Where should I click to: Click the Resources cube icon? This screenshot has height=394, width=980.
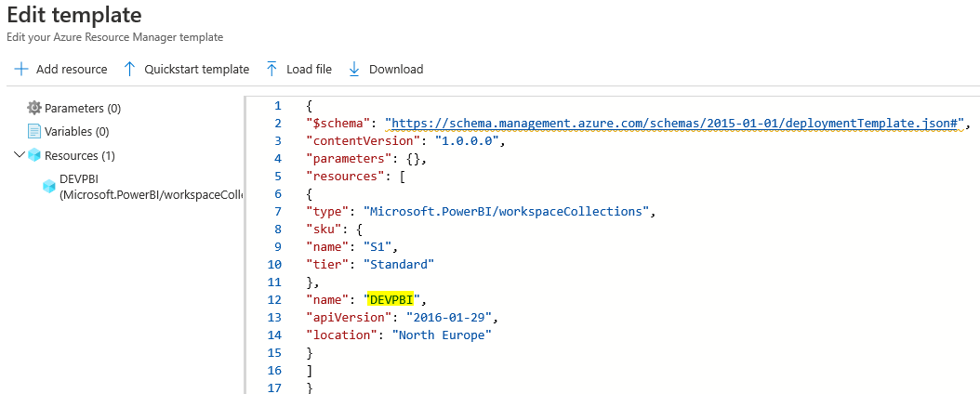point(34,155)
